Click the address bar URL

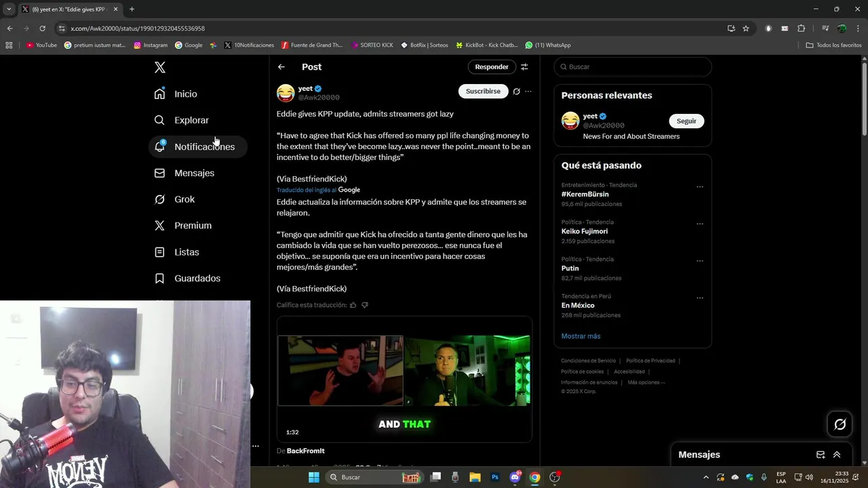pos(138,28)
